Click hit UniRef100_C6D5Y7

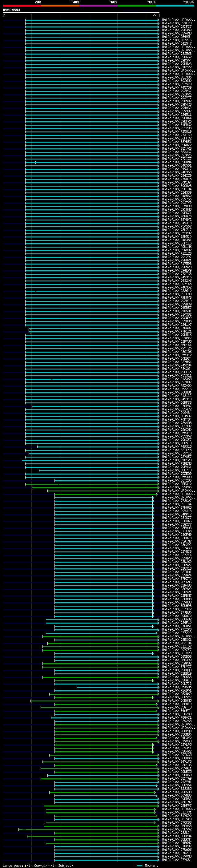[x=177, y=697]
